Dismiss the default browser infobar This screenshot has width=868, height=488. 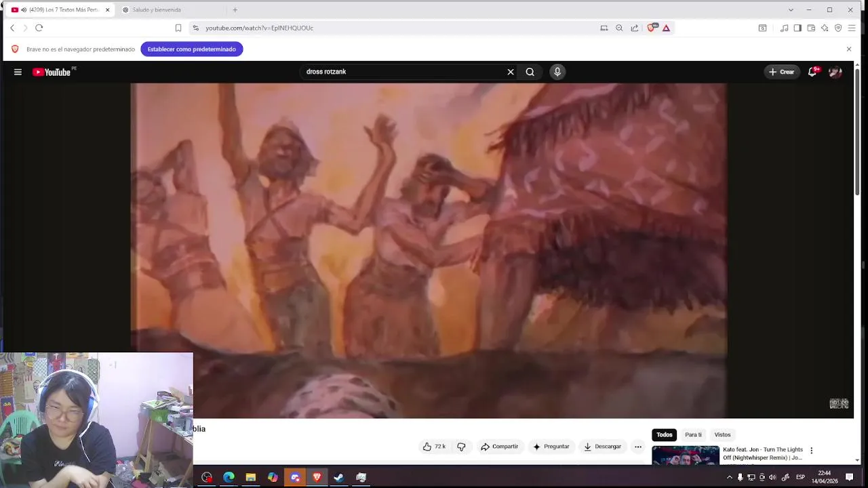click(x=848, y=49)
